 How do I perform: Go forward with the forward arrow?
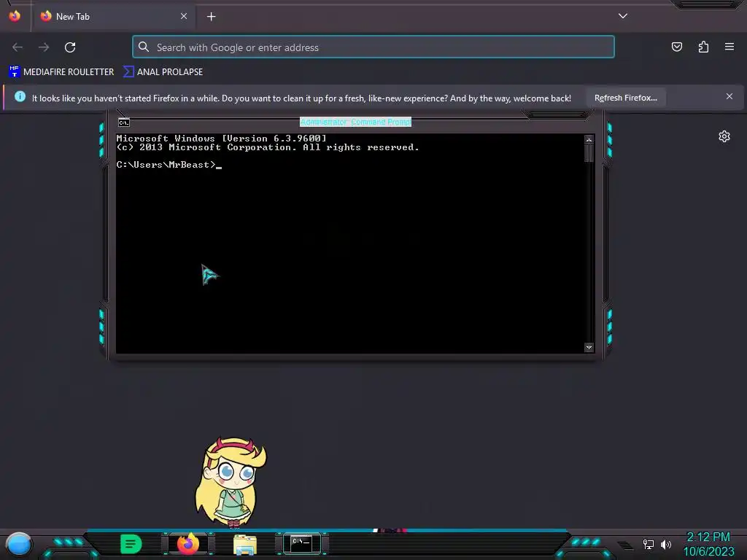click(44, 47)
